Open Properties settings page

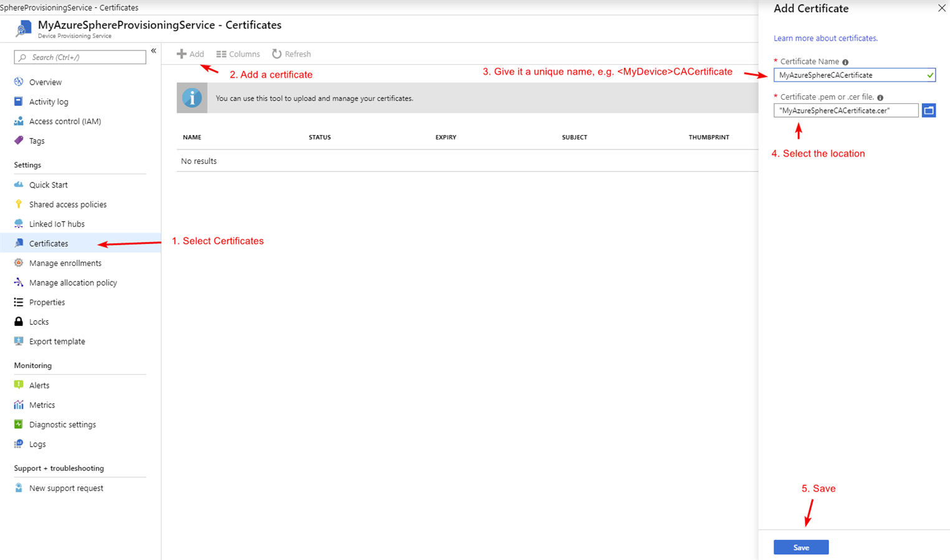pyautogui.click(x=47, y=303)
